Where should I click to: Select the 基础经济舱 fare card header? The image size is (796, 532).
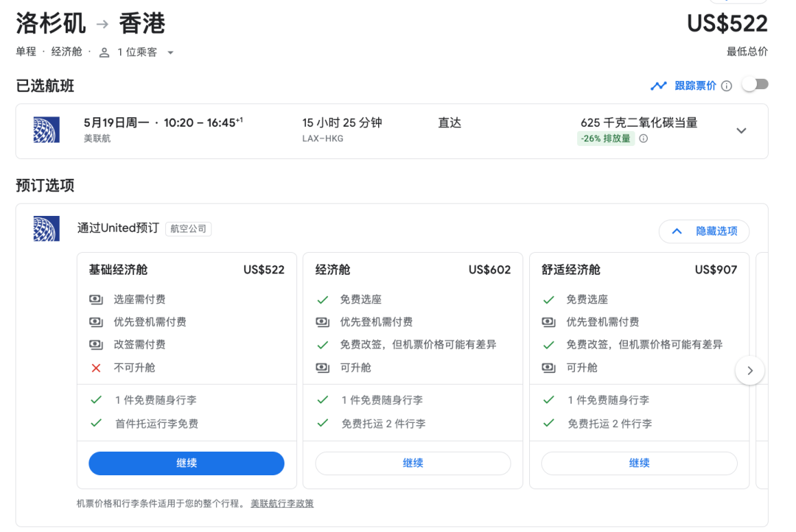point(186,270)
